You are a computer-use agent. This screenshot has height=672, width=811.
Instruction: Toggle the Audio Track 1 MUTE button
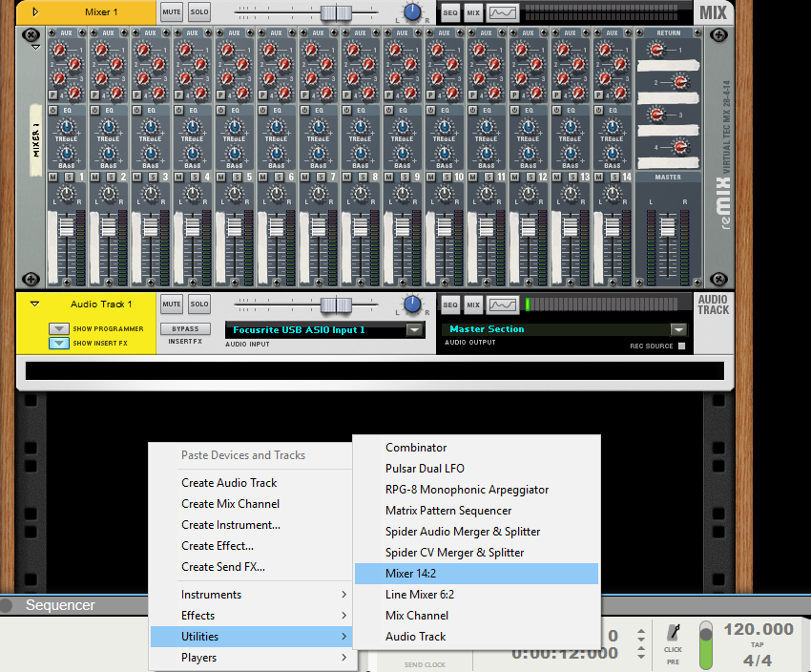coord(172,304)
